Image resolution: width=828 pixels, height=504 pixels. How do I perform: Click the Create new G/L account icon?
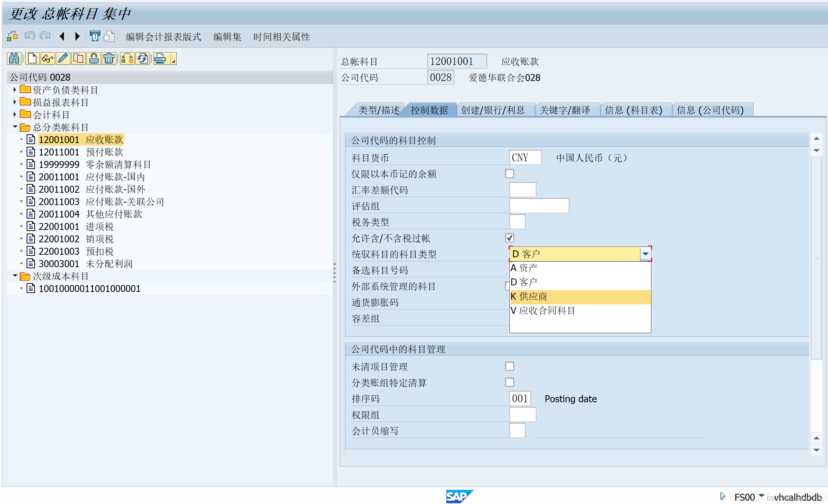tap(32, 58)
